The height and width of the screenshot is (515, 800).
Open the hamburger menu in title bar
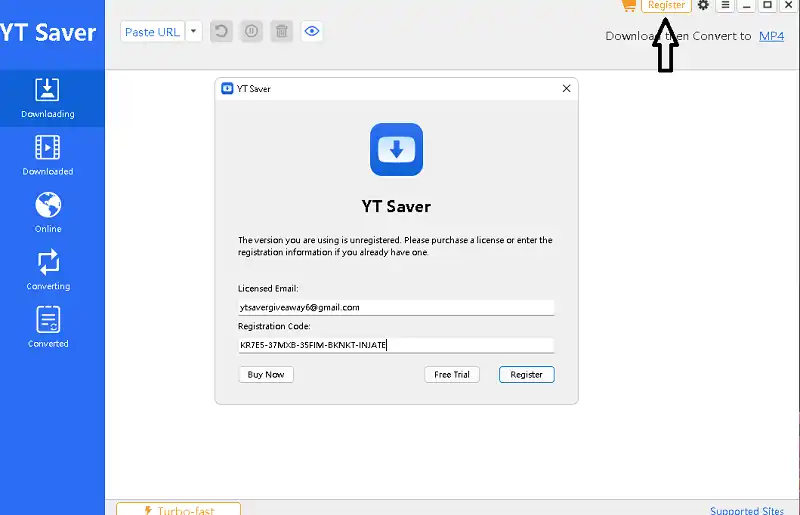click(725, 5)
